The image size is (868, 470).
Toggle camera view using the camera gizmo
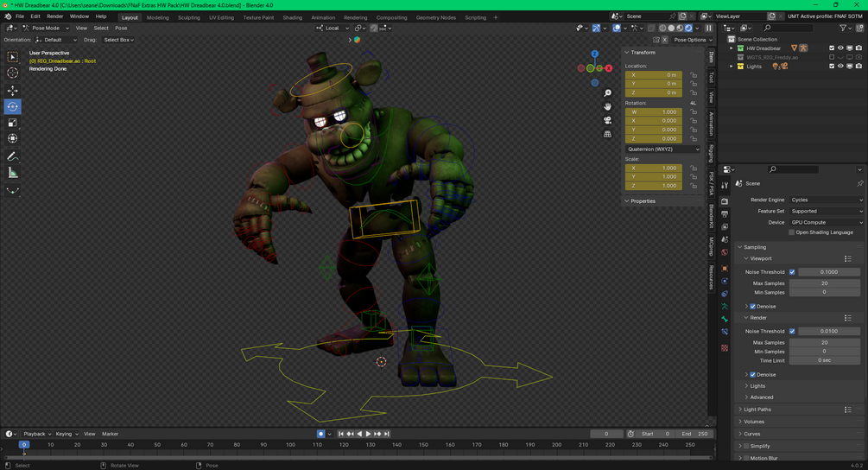[608, 120]
